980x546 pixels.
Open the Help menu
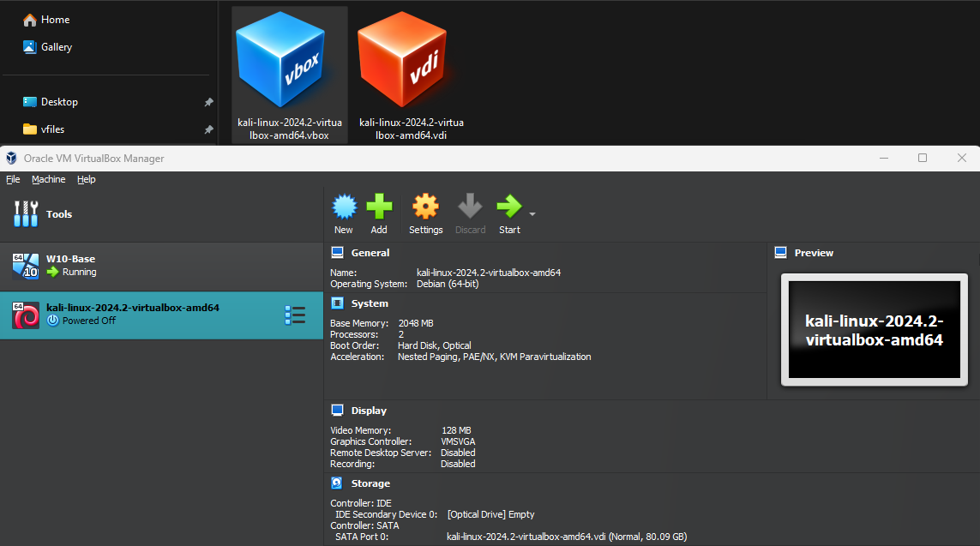pos(87,179)
